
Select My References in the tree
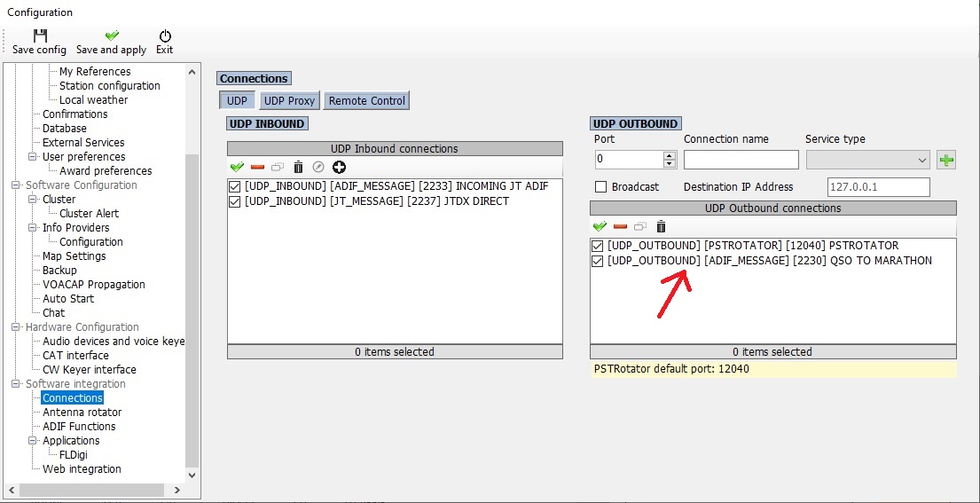coord(95,72)
